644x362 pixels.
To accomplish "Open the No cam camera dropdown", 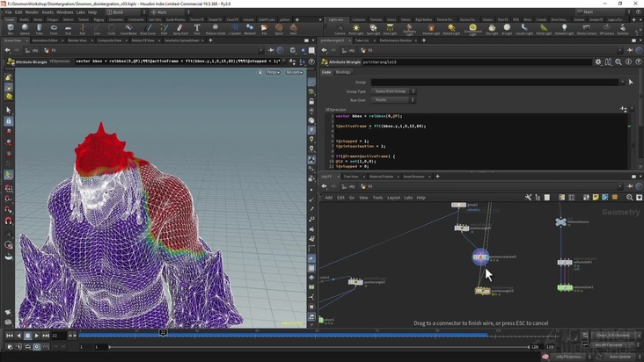I will [x=295, y=72].
